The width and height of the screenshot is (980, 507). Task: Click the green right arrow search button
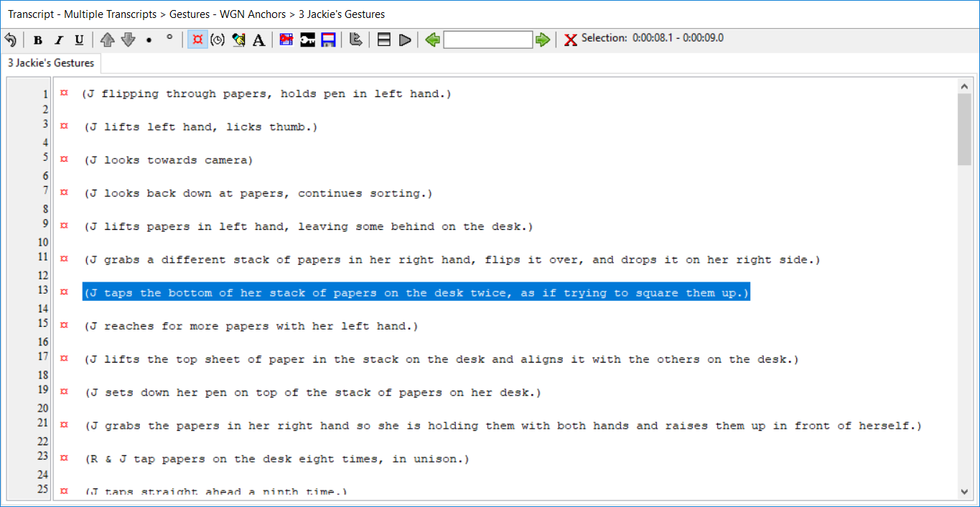[x=543, y=40]
